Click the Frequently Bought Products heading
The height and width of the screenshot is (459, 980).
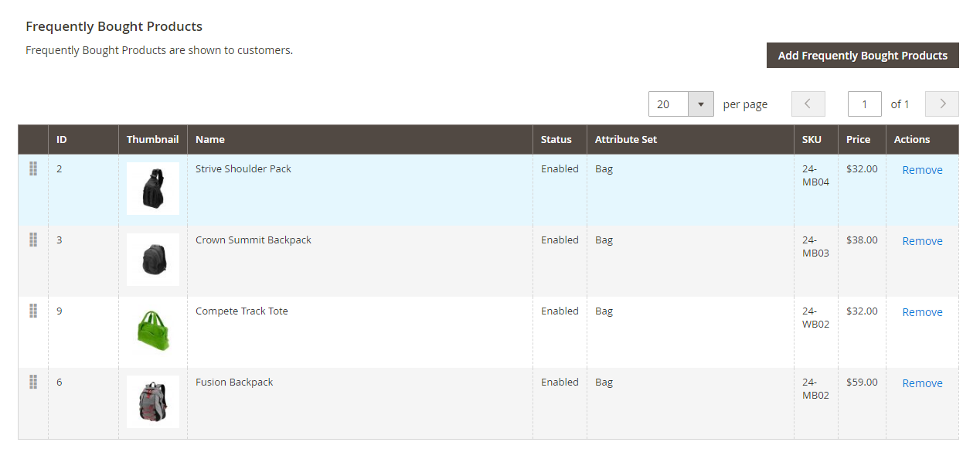(114, 26)
